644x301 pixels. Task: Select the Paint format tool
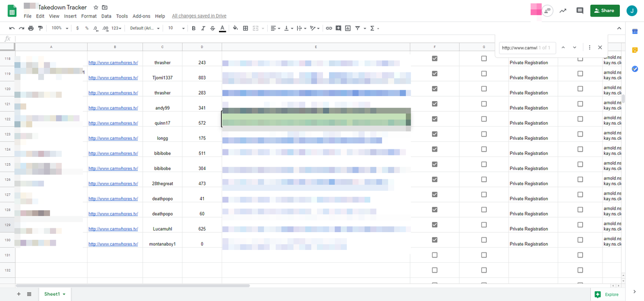point(40,28)
